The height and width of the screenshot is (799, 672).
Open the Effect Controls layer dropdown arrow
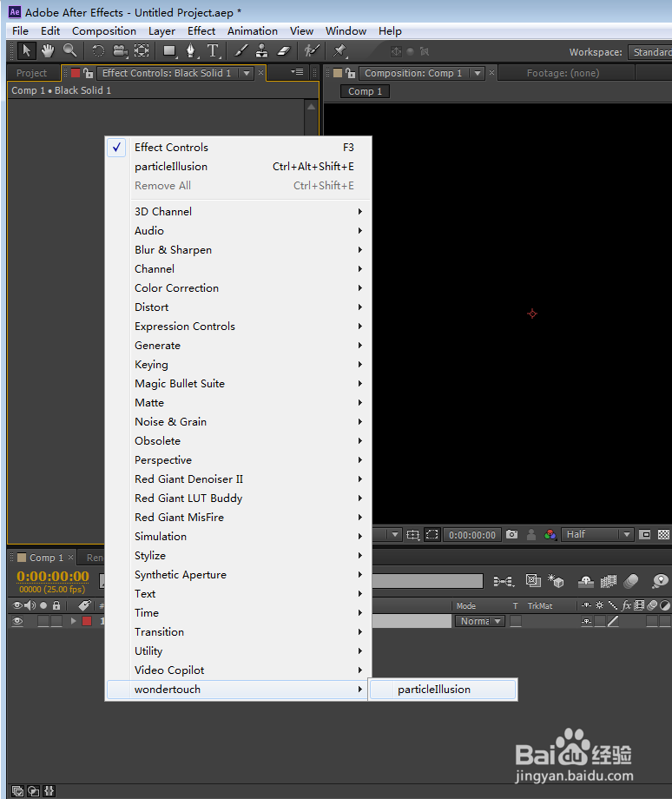pos(247,73)
